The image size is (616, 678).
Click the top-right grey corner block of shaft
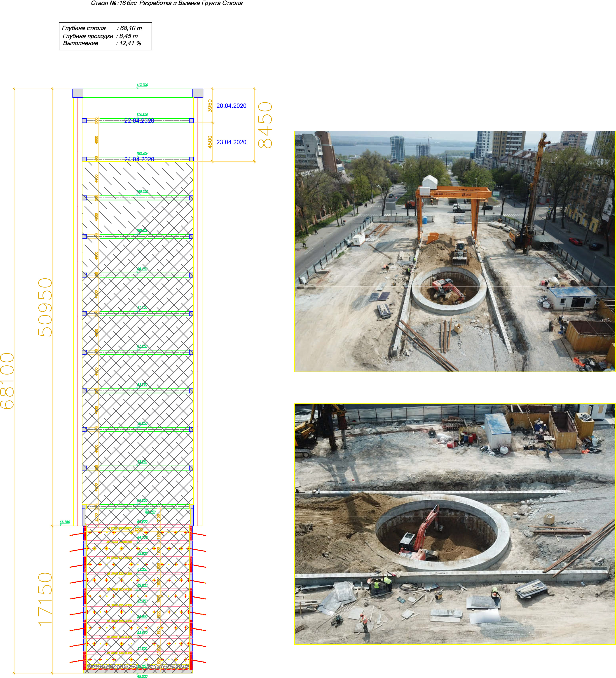pyautogui.click(x=198, y=93)
